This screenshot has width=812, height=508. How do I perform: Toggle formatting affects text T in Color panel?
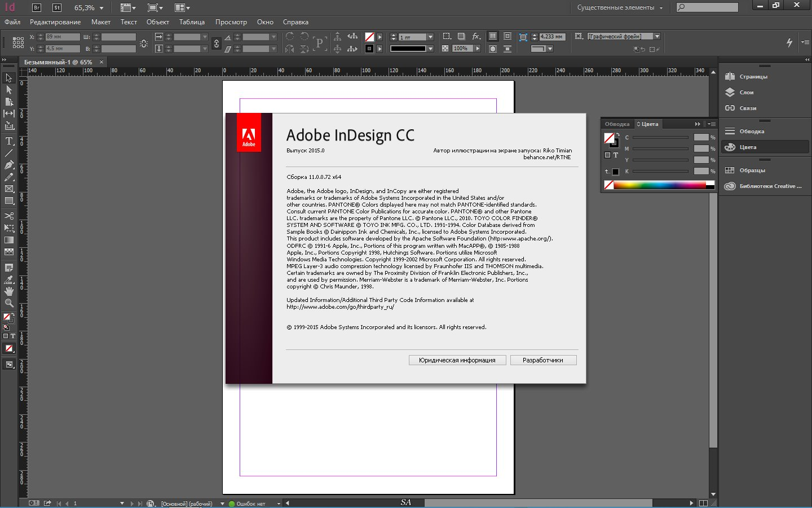point(616,155)
